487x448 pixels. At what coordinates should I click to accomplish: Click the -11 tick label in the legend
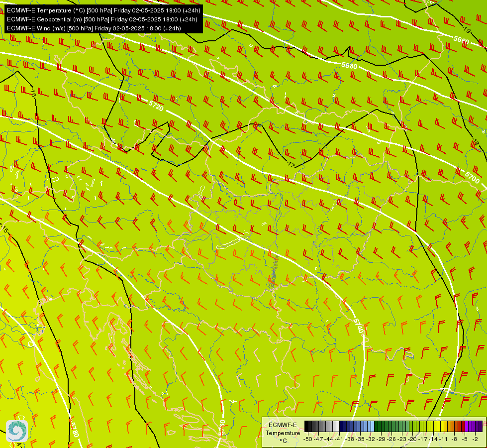pos(444,439)
